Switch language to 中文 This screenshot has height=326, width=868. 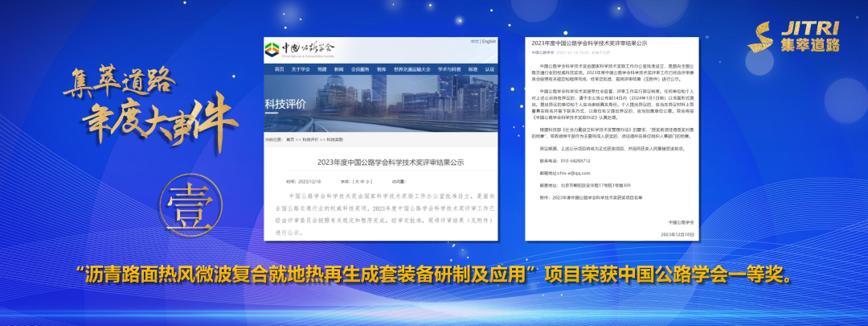475,41
